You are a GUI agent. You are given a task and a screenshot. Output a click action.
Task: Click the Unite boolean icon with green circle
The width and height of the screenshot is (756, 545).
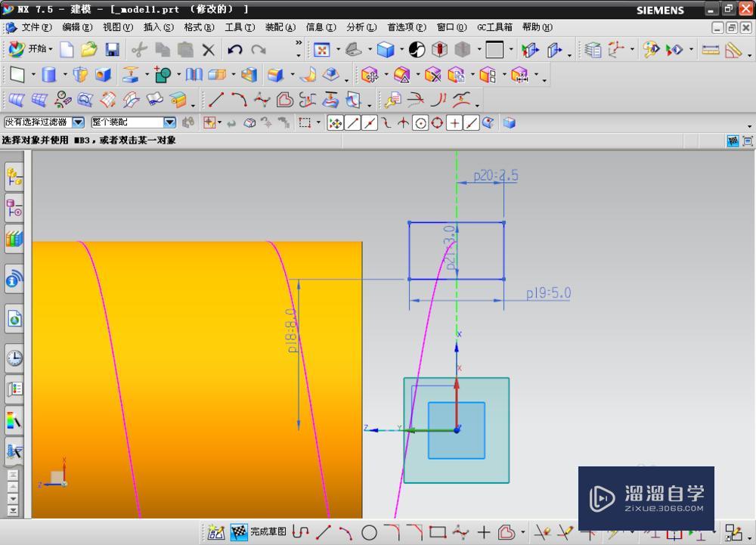(x=163, y=75)
